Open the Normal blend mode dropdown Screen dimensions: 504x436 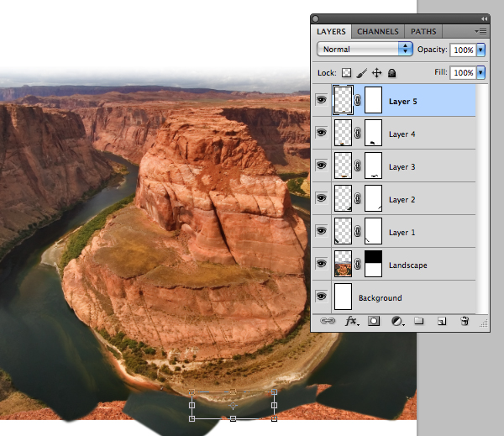click(365, 50)
